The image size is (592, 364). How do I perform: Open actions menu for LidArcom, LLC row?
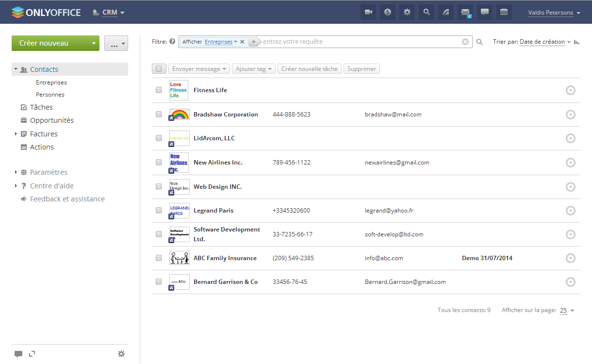pyautogui.click(x=571, y=138)
